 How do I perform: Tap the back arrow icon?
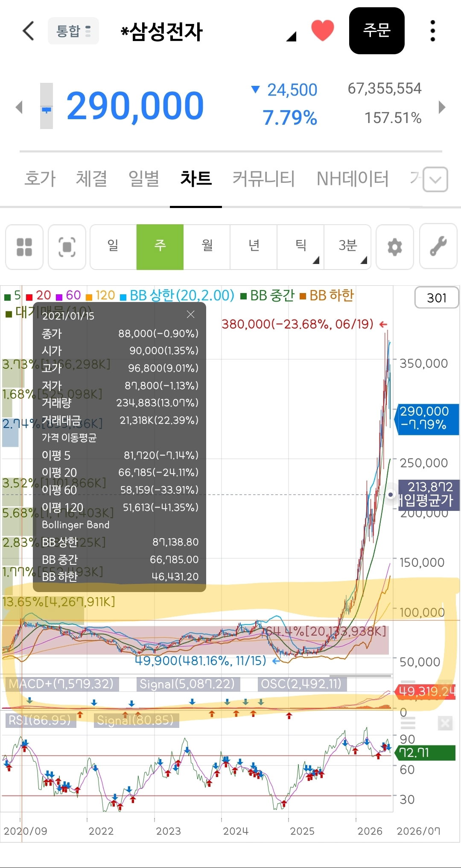[x=28, y=31]
